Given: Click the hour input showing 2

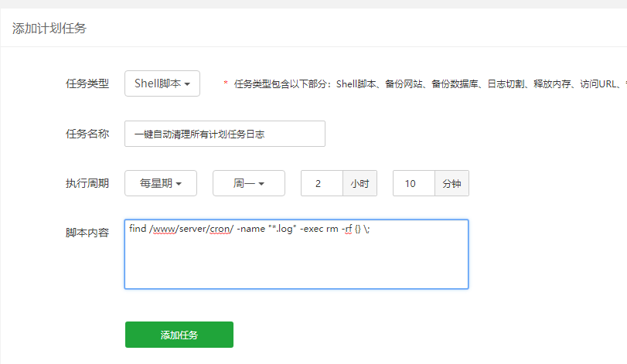Looking at the screenshot, I should pyautogui.click(x=321, y=183).
